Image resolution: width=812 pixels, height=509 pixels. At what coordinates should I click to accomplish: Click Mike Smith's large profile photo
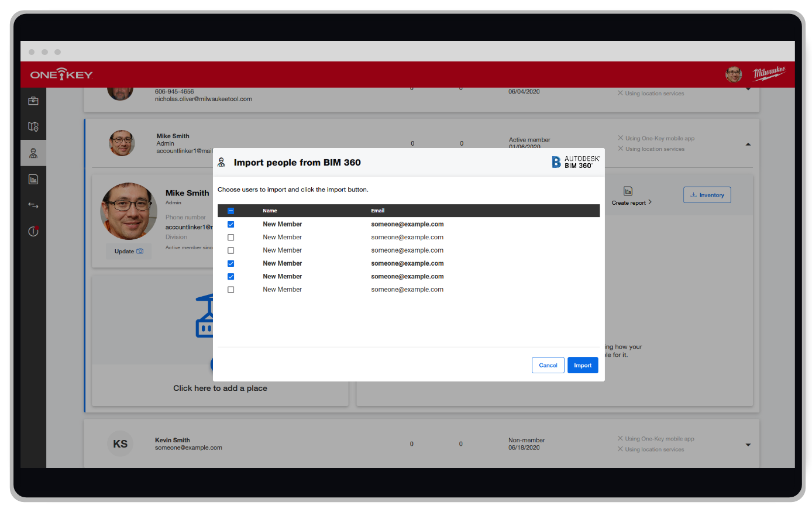[129, 211]
